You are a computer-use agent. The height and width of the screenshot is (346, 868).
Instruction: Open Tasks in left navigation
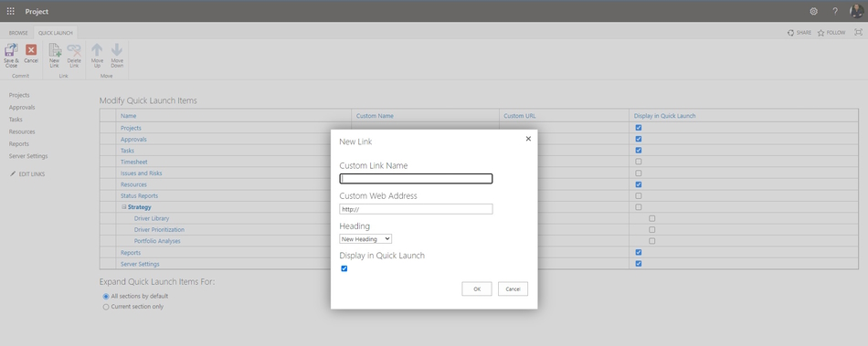16,120
